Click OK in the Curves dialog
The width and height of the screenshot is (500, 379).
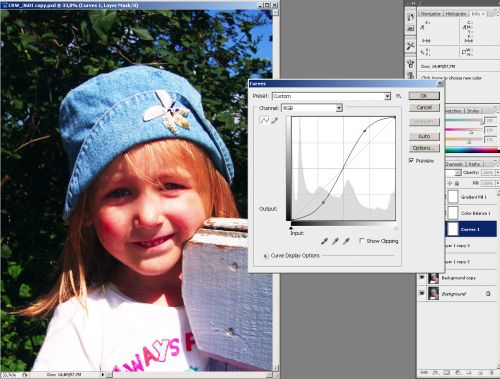tap(424, 96)
